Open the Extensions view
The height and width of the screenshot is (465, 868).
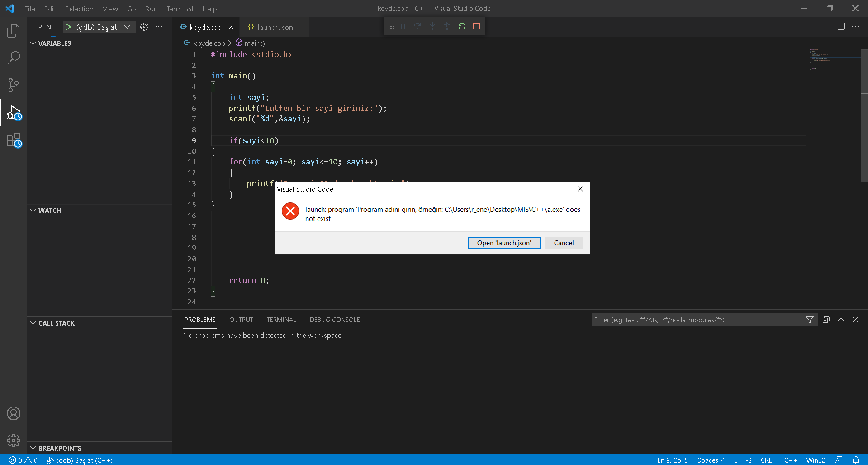coord(14,140)
